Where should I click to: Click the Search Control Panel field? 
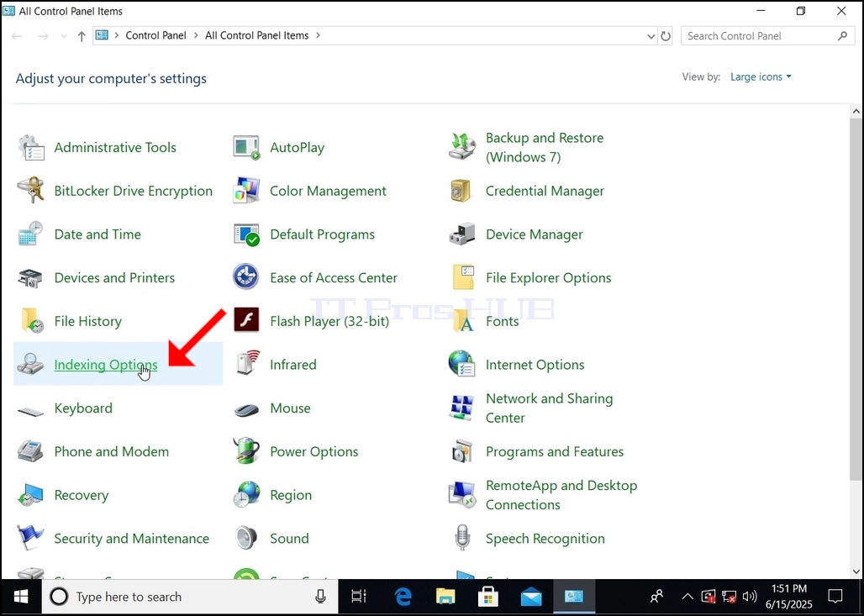768,36
